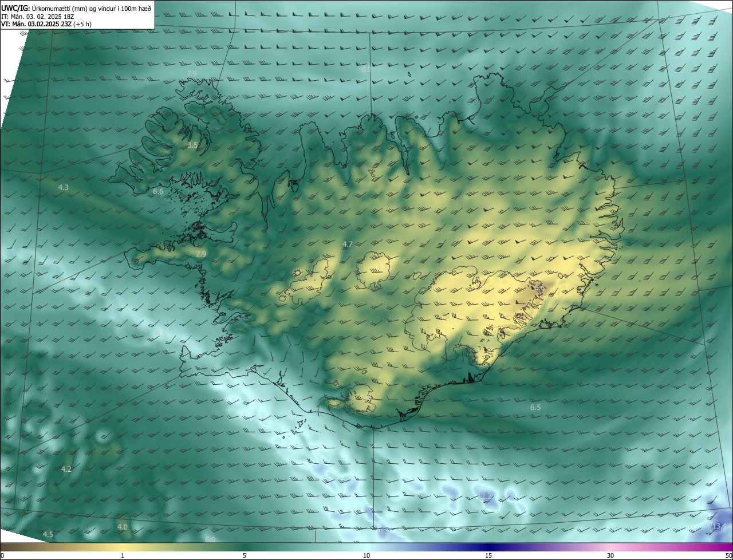Click the '15' tick label on the colorbar
This screenshot has height=560, width=733.
(x=488, y=555)
